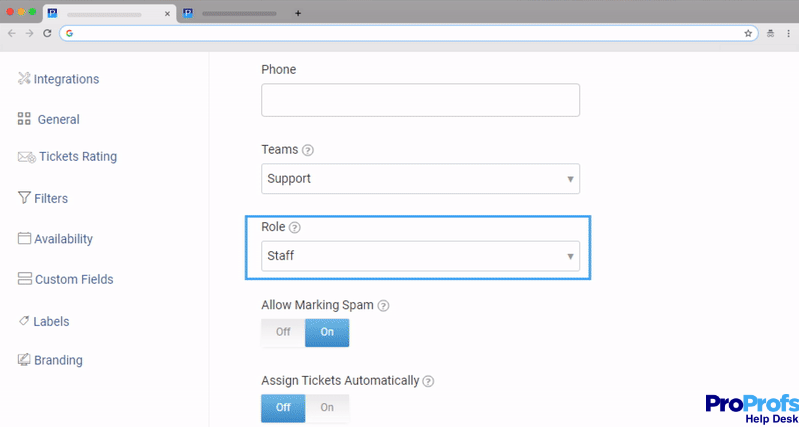Click into the Phone input field
799x427 pixels.
coord(420,100)
